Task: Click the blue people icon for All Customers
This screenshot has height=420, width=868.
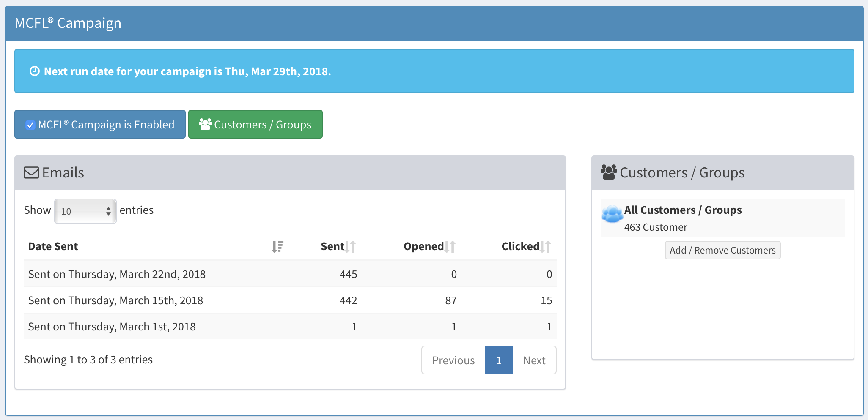Action: (612, 214)
